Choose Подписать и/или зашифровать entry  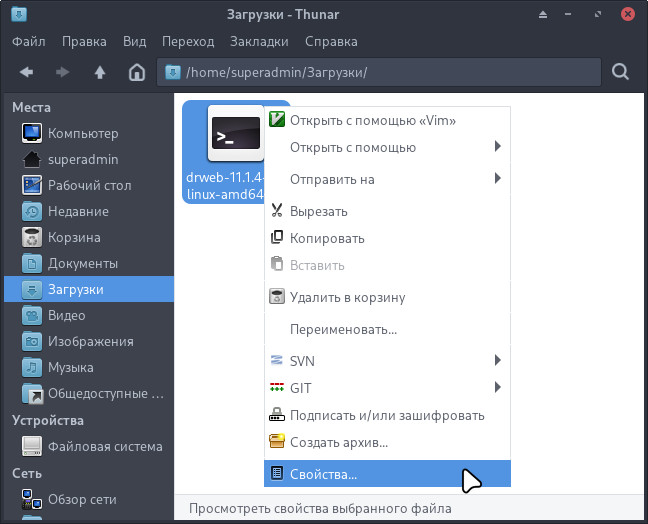tap(387, 415)
